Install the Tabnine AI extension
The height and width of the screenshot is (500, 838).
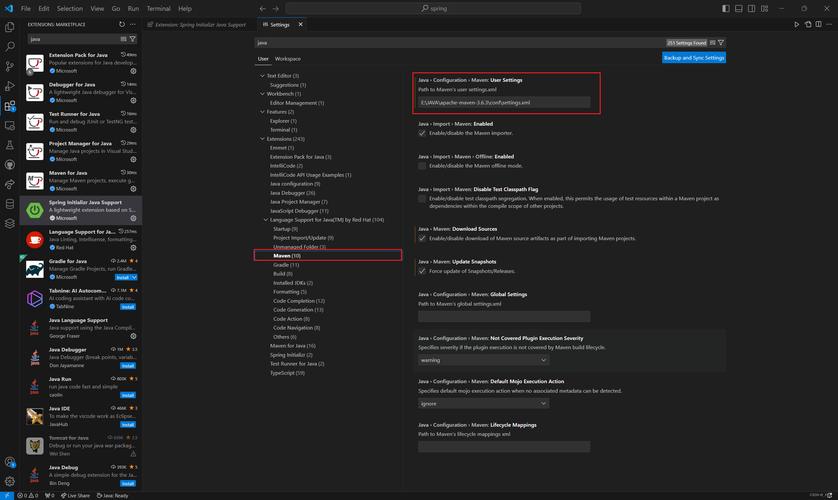pyautogui.click(x=128, y=306)
